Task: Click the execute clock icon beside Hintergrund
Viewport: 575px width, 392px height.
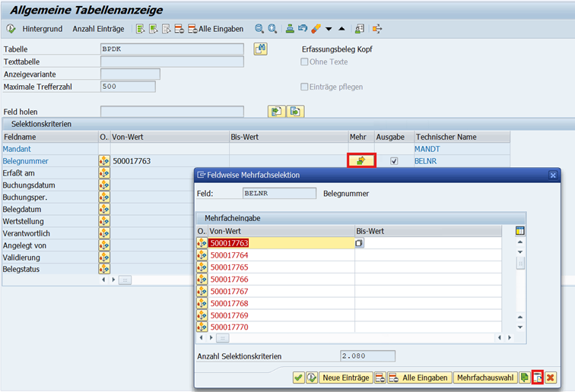Action: tap(11, 29)
